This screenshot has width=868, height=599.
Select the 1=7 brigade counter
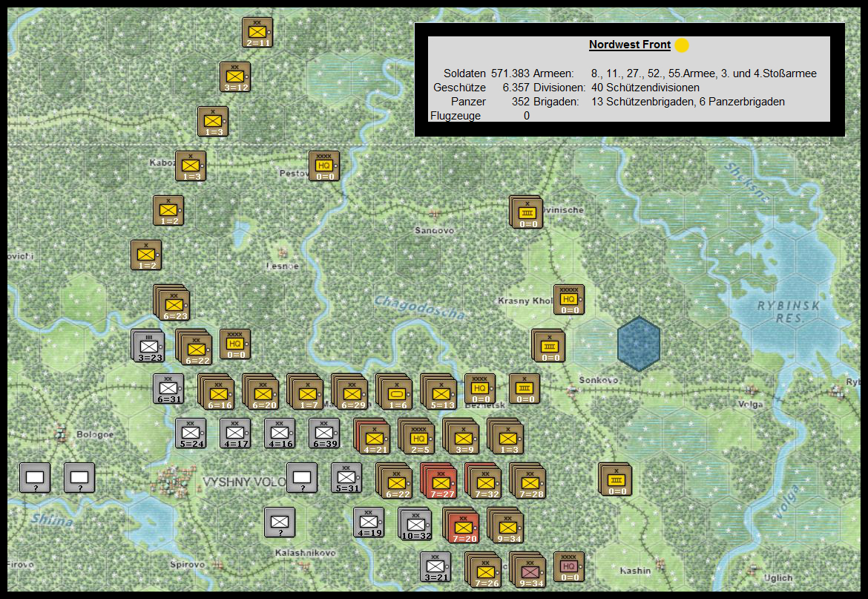point(306,393)
